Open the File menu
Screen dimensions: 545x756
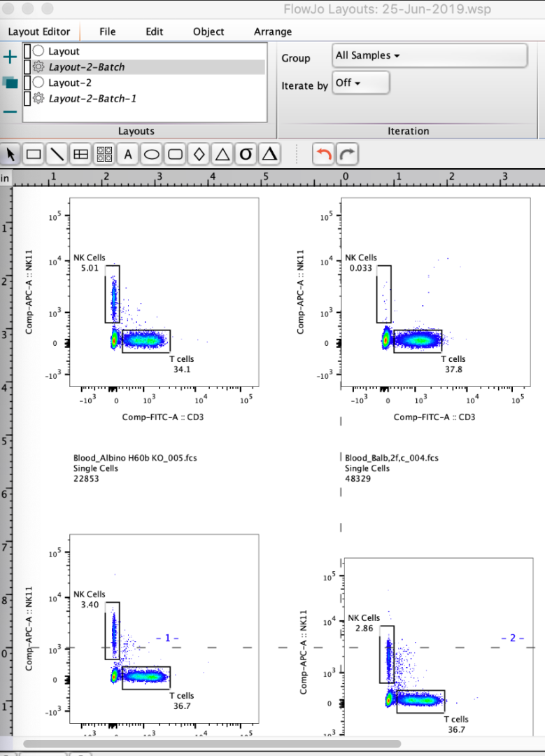108,31
